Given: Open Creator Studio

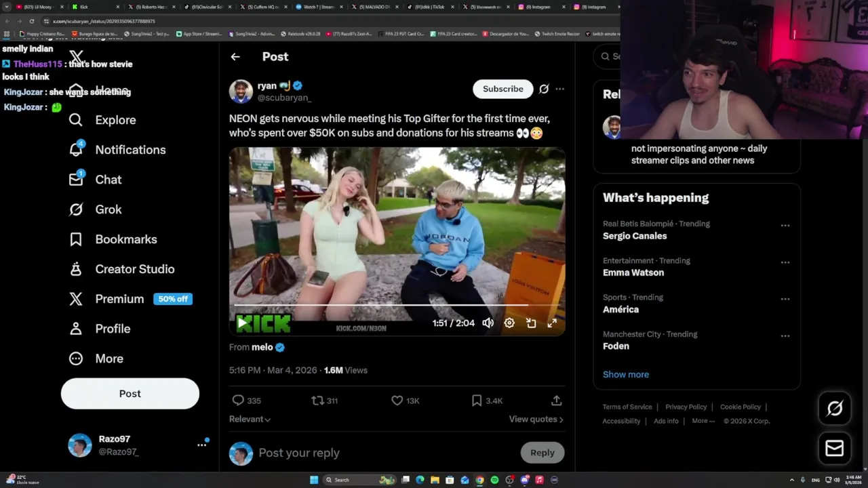Looking at the screenshot, I should pyautogui.click(x=121, y=269).
